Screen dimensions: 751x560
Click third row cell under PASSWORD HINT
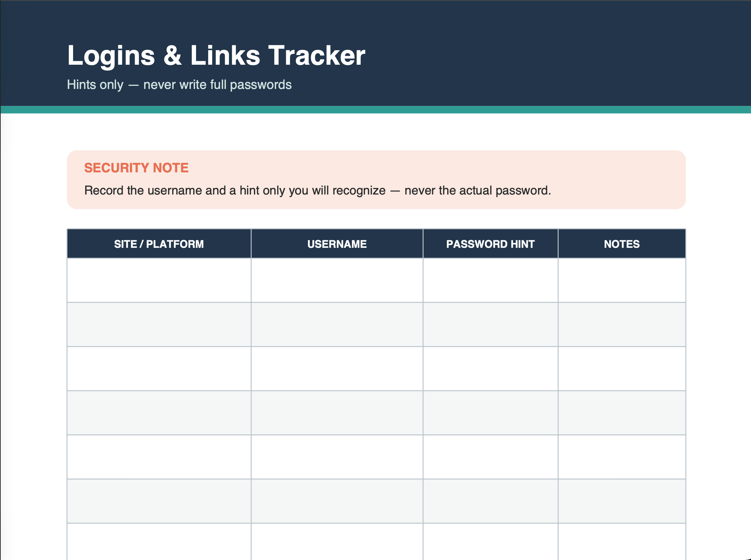(x=491, y=369)
